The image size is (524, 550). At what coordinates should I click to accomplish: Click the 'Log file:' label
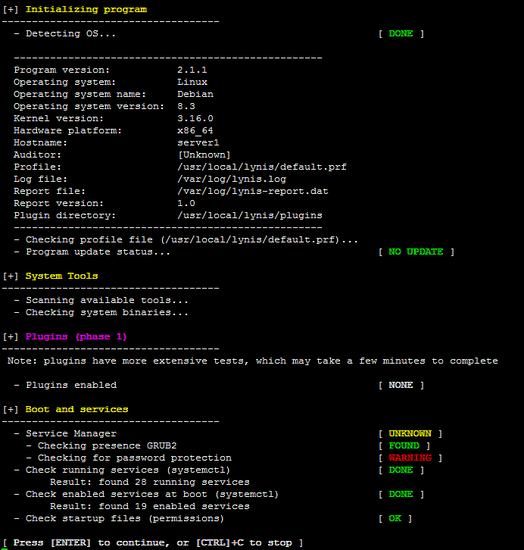[41, 179]
